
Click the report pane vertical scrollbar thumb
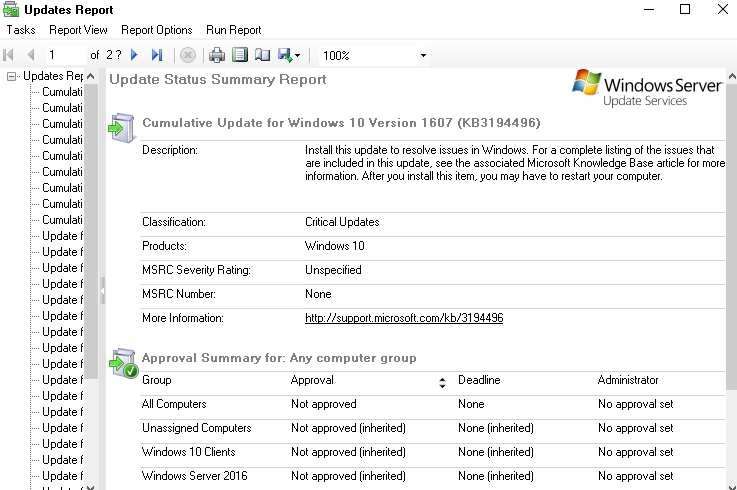tap(732, 235)
